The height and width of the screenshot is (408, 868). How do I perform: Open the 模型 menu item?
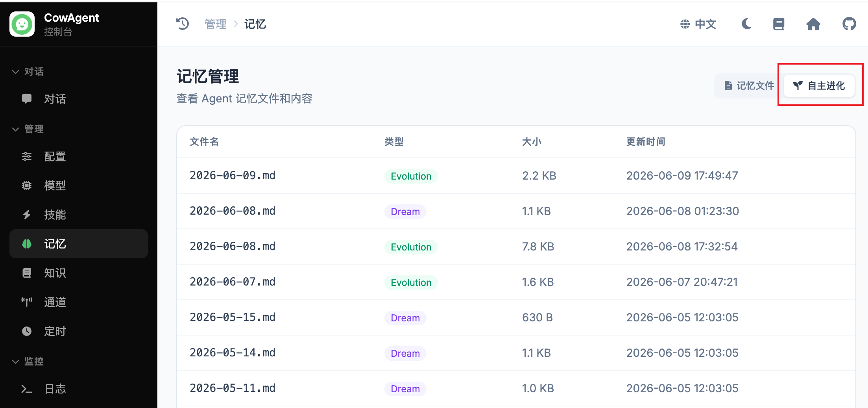(79, 185)
